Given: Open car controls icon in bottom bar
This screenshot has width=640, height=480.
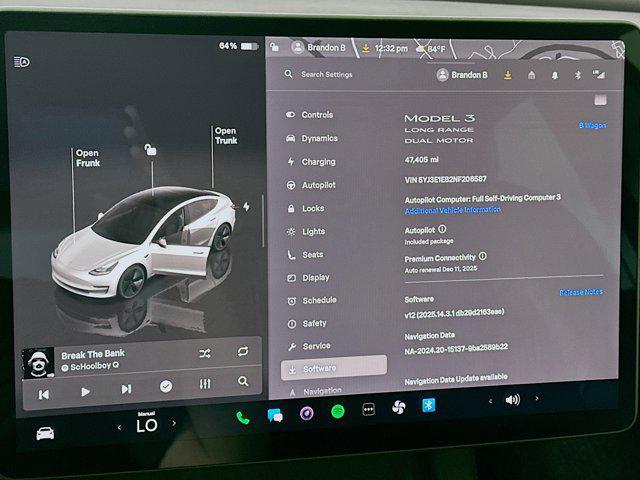Looking at the screenshot, I should [x=45, y=433].
